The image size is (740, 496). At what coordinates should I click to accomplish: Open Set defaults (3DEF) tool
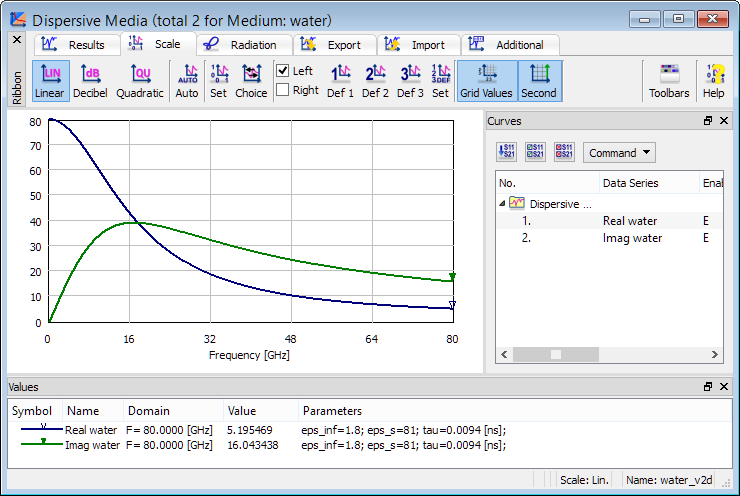tap(440, 81)
